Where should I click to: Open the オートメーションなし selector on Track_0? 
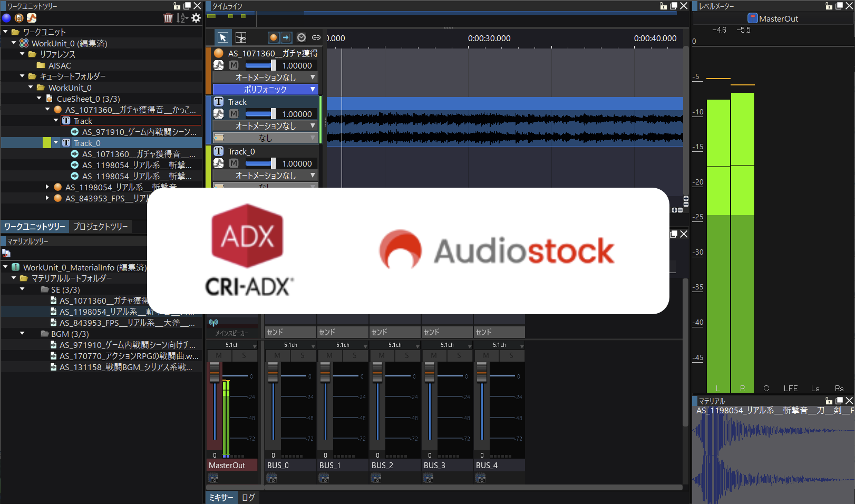click(x=265, y=176)
